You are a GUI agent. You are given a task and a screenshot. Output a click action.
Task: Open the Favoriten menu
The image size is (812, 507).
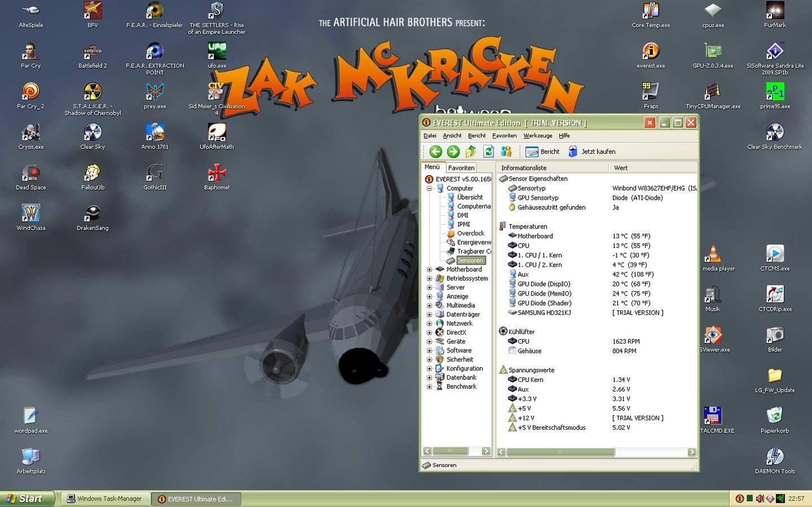coord(504,135)
